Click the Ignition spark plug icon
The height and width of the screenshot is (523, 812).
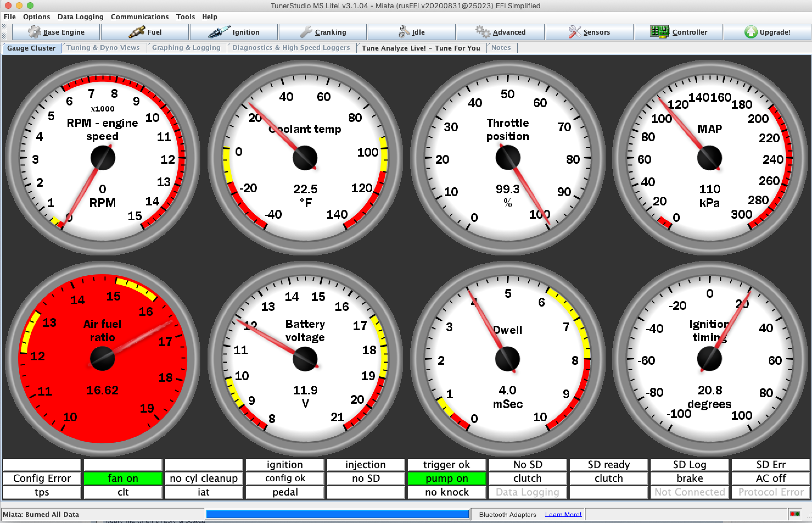click(219, 32)
